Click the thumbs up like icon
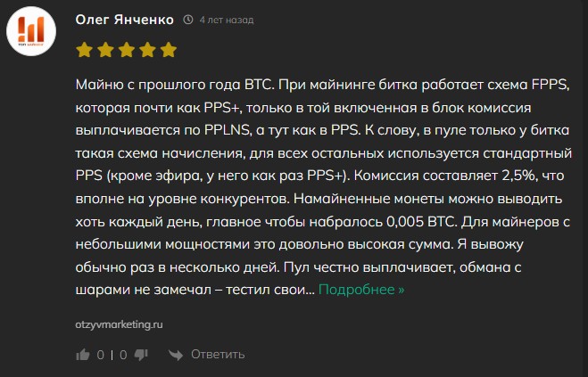The height and width of the screenshot is (377, 588). (83, 355)
